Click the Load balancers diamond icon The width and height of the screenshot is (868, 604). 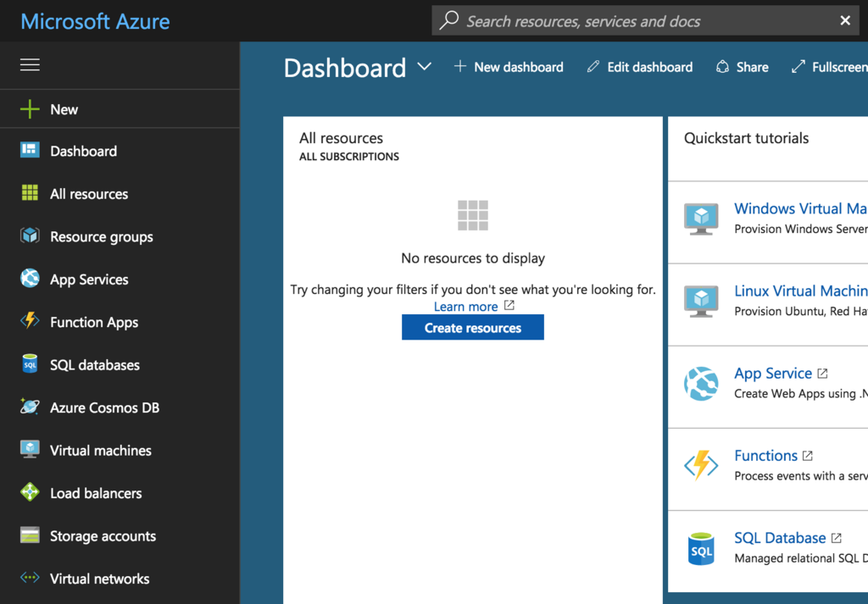(x=30, y=491)
